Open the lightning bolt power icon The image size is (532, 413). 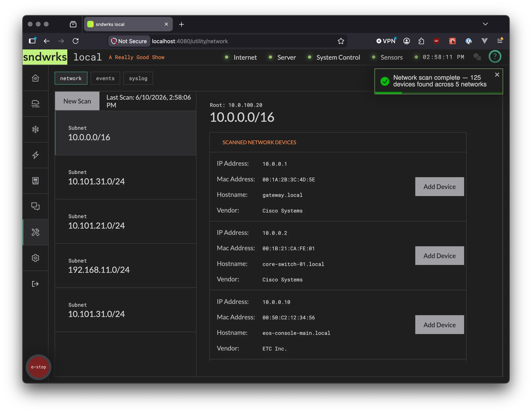point(35,155)
